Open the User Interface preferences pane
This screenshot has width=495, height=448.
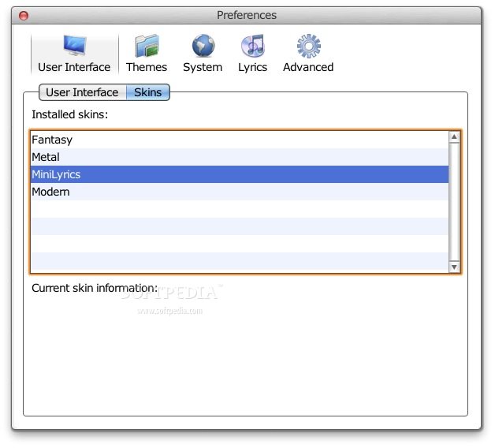[75, 54]
